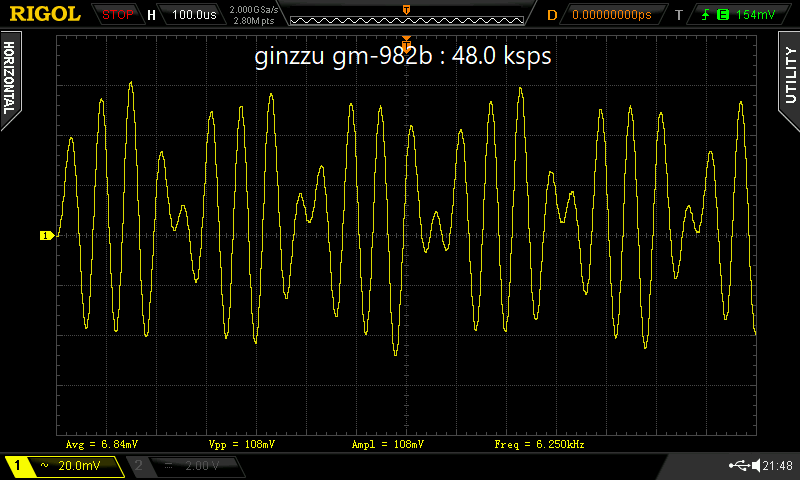Click the Vpp = 108mV measurement
Screen dimensions: 800x480
[245, 443]
